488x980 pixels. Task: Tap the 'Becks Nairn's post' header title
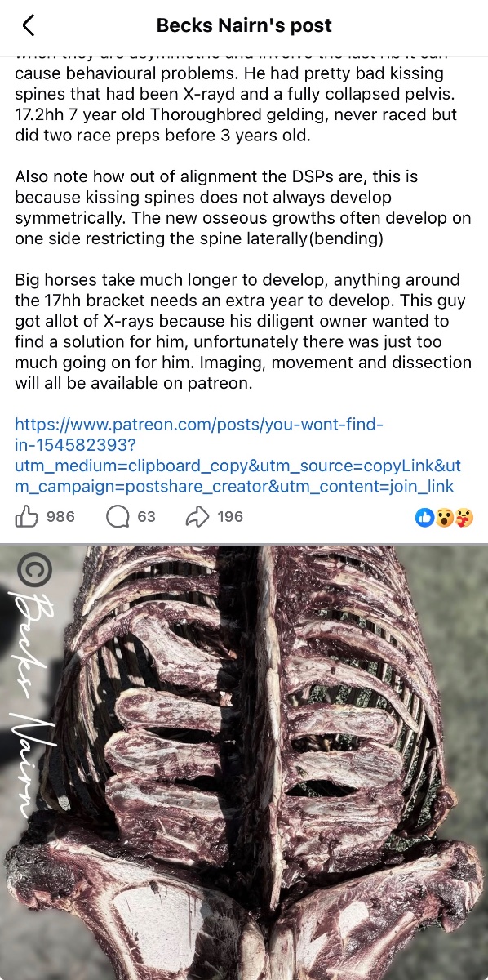[244, 25]
